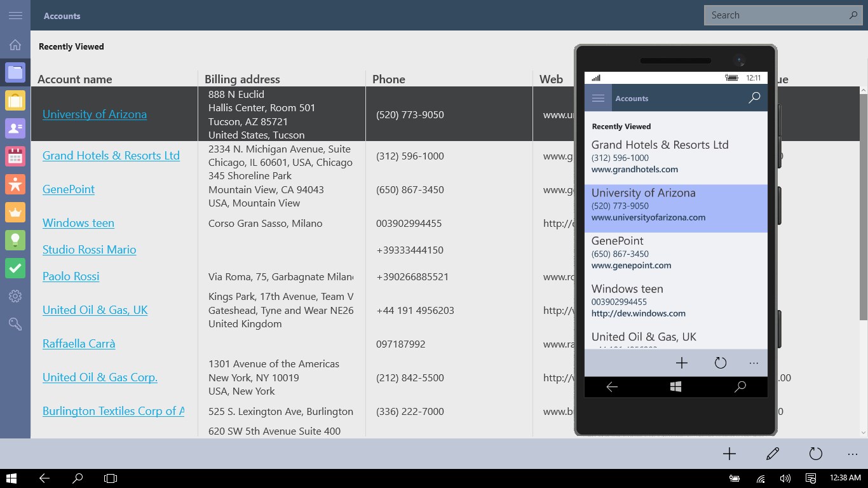
Task: Open the Contacts sidebar icon
Action: (15, 128)
